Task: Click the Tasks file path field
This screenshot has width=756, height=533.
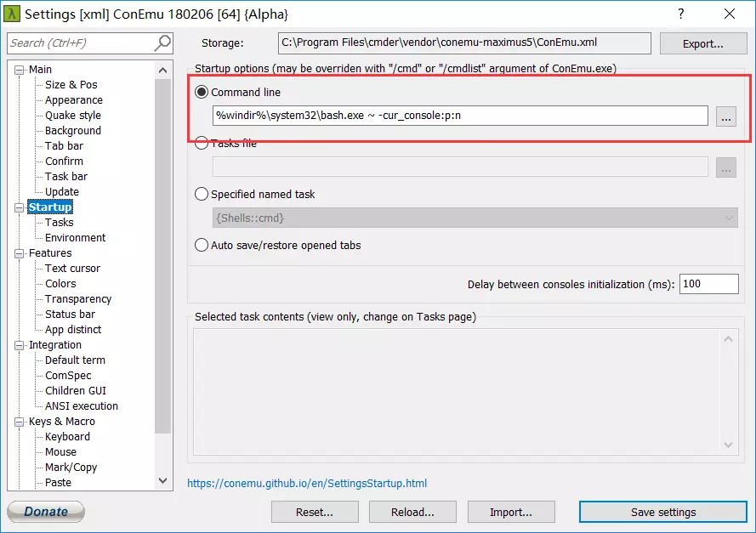Action: tap(460, 167)
